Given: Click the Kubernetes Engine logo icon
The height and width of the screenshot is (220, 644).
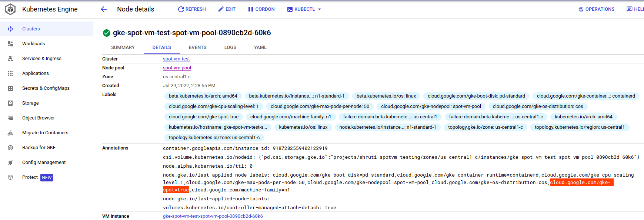Looking at the screenshot, I should pos(10,9).
